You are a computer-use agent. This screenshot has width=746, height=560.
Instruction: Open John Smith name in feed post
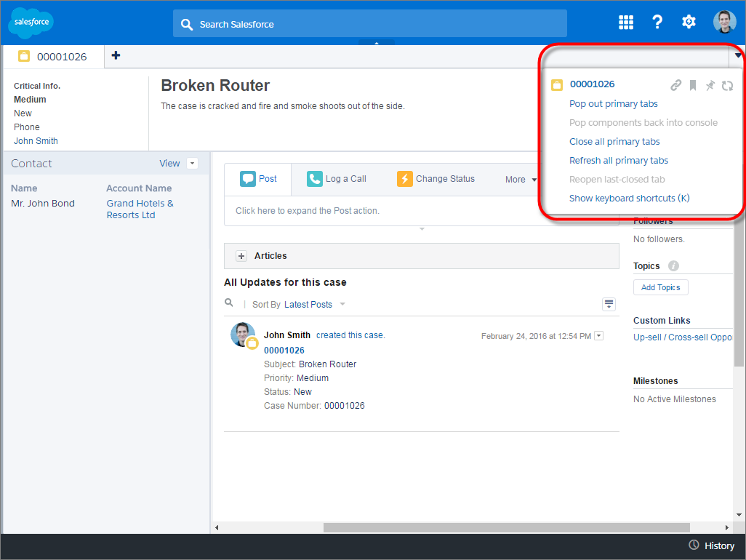(287, 335)
